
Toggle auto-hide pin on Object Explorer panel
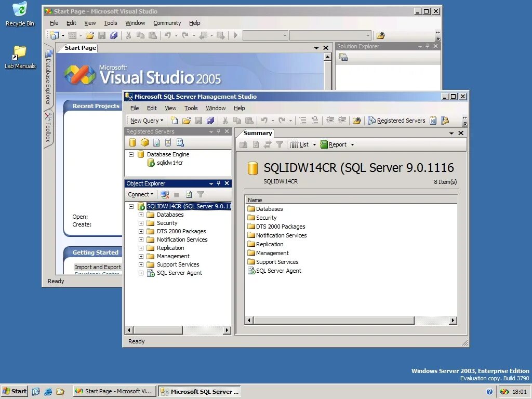coord(219,183)
